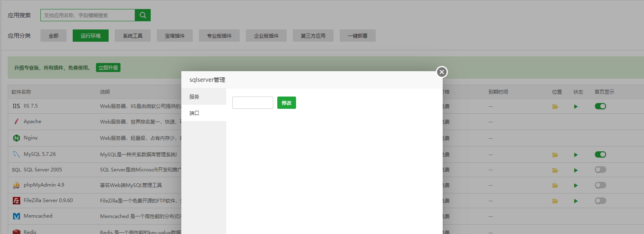Open folder location for IIS 7.5
This screenshot has width=644, height=234.
pos(555,106)
